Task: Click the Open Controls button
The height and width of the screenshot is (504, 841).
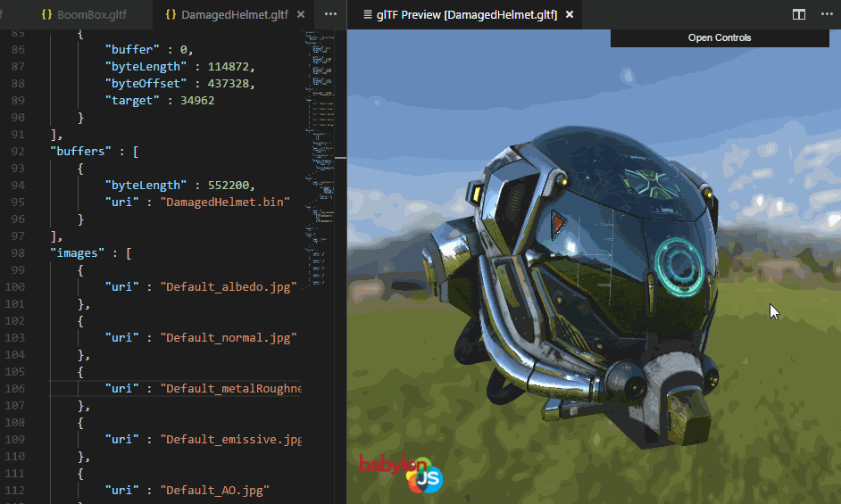Action: pyautogui.click(x=720, y=38)
